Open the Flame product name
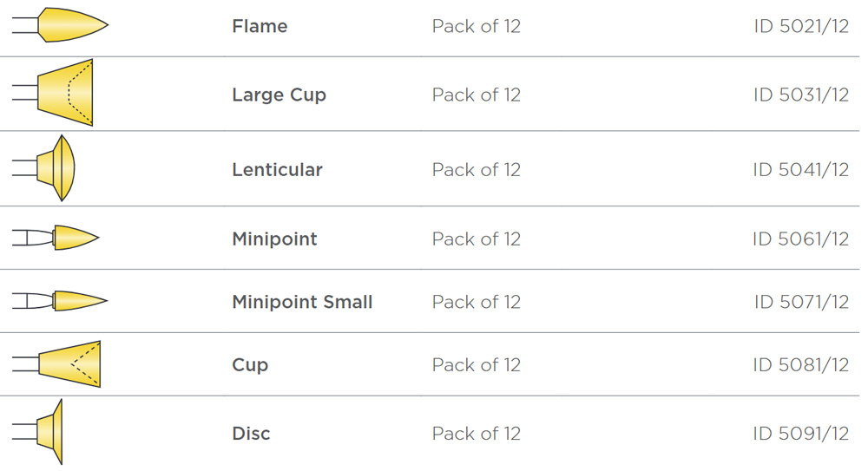The width and height of the screenshot is (868, 471). [260, 26]
